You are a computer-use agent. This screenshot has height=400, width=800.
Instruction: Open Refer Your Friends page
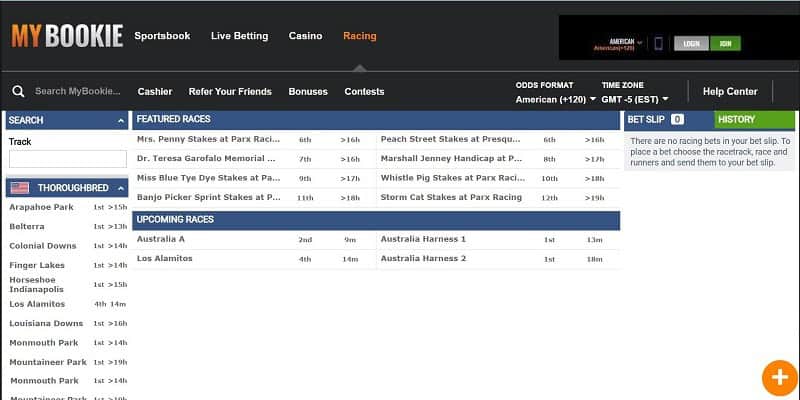pyautogui.click(x=230, y=92)
